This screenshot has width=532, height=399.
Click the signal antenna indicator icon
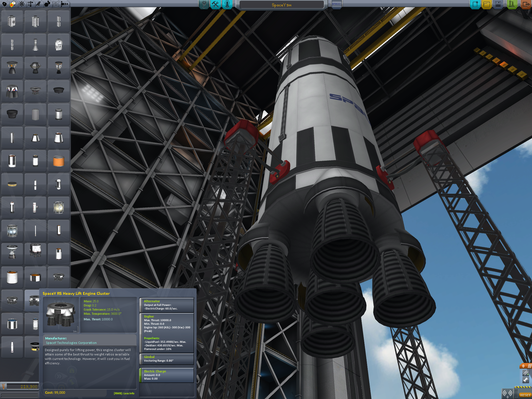click(507, 393)
